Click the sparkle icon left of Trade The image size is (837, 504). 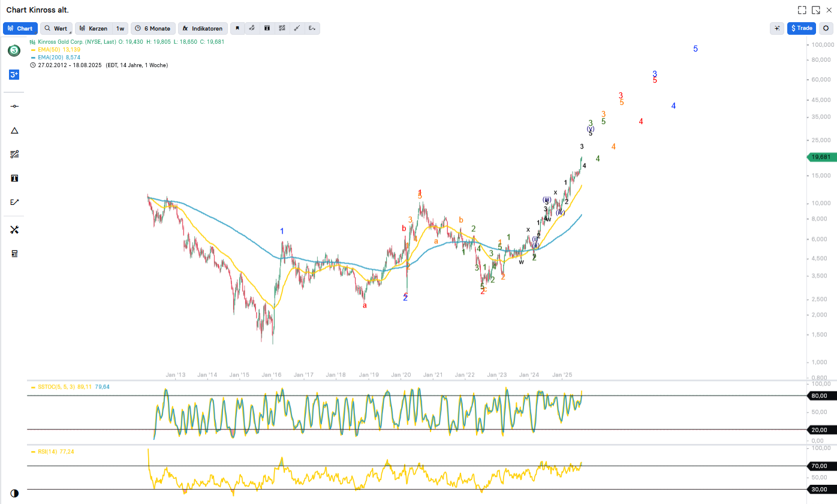tap(777, 28)
